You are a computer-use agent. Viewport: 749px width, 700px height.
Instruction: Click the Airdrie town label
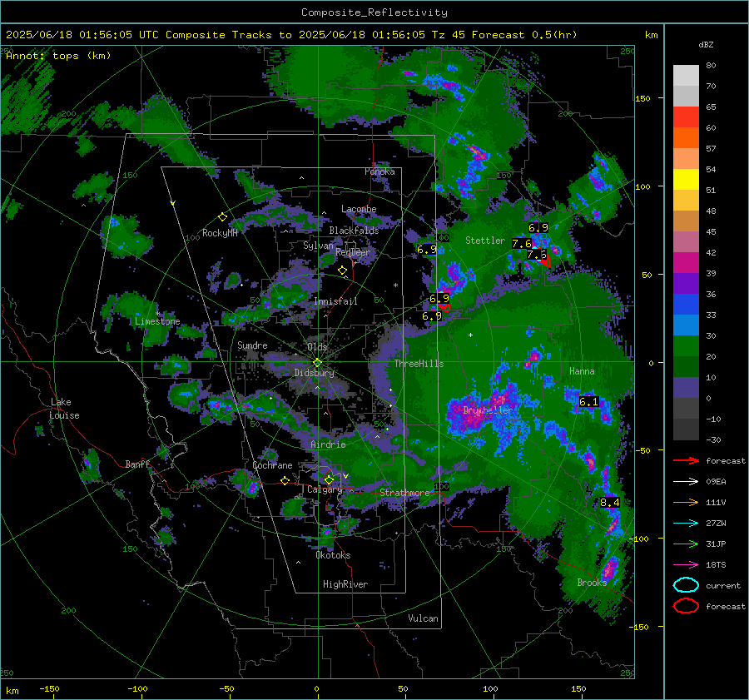point(328,444)
